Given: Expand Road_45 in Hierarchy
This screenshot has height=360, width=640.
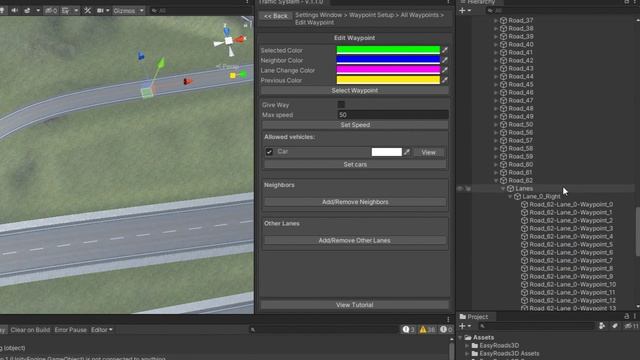Looking at the screenshot, I should tap(496, 84).
